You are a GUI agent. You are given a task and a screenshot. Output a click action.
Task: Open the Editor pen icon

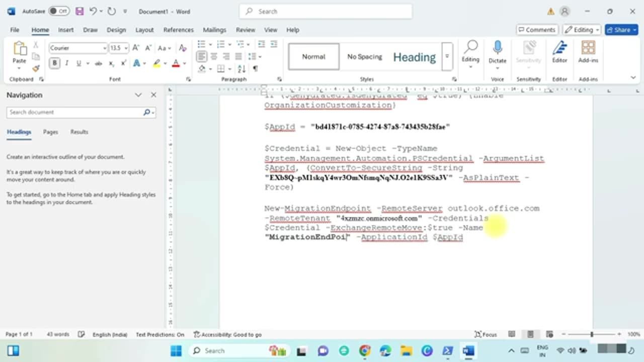(x=559, y=48)
